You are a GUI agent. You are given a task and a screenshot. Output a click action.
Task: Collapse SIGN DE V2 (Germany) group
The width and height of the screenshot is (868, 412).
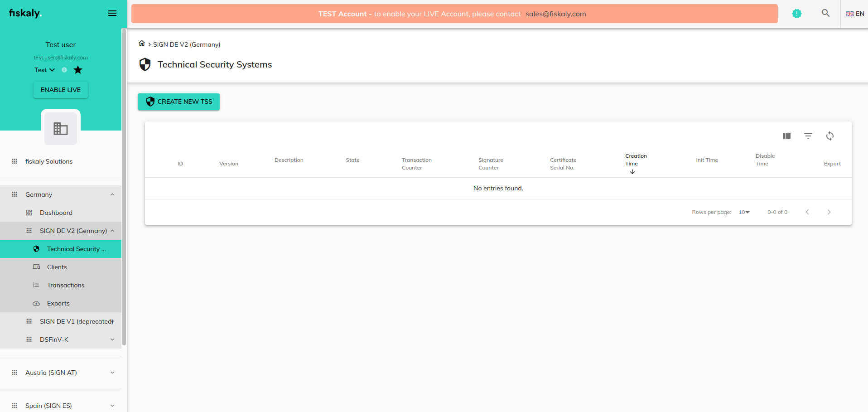click(x=61, y=231)
